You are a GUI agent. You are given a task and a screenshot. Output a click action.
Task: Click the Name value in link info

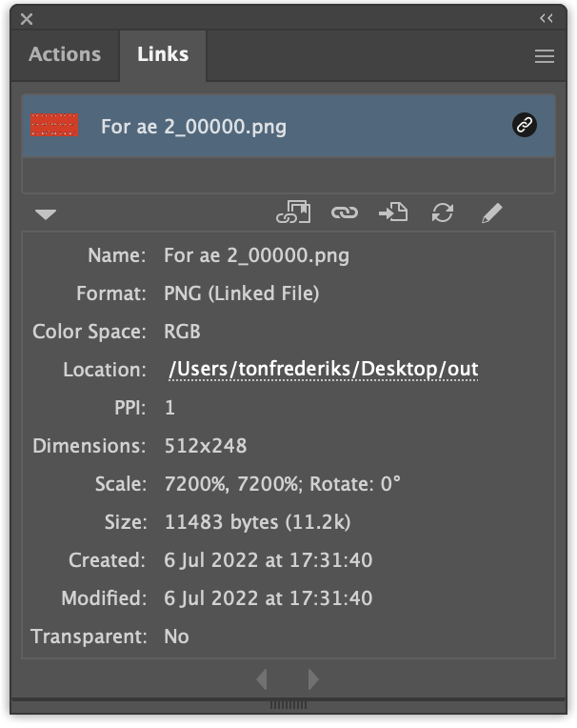pos(256,255)
